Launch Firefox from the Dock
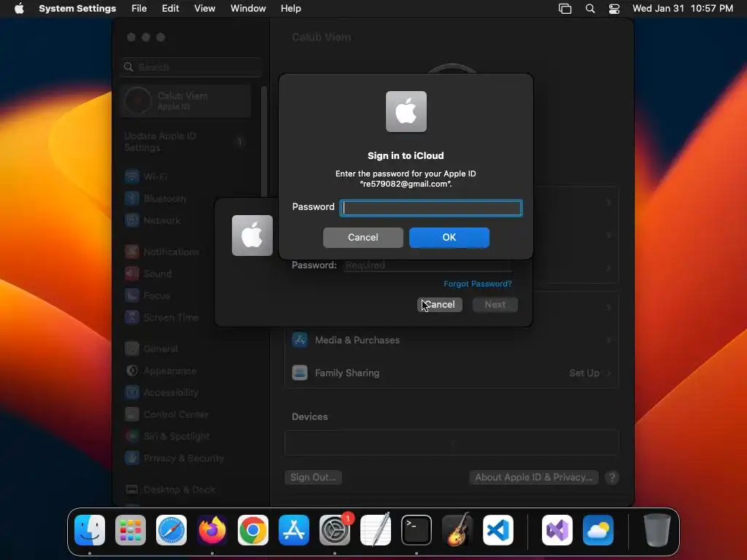747x560 pixels. (x=212, y=530)
